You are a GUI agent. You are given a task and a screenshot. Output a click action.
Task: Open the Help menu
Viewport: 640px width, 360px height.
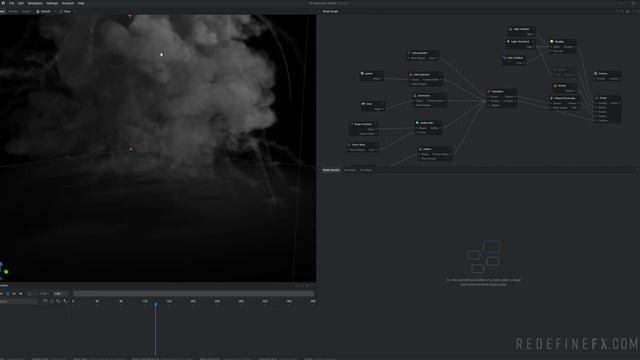tap(81, 3)
